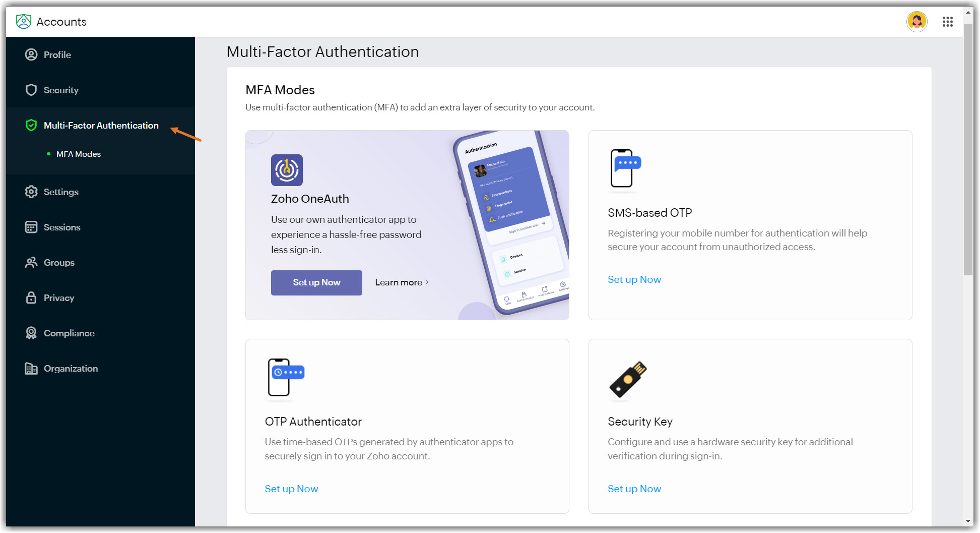
Task: Click the Zoho OneAuth app icon
Action: click(287, 170)
